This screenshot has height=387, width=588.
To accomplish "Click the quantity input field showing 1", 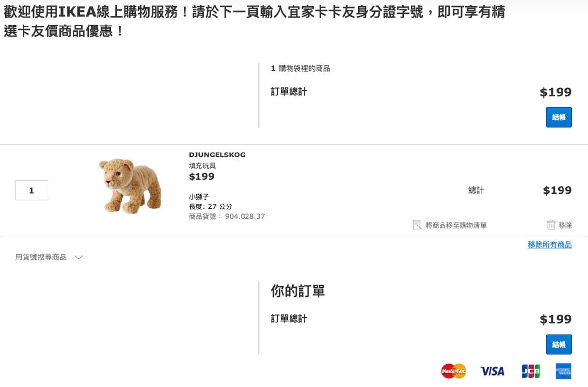I will (31, 190).
